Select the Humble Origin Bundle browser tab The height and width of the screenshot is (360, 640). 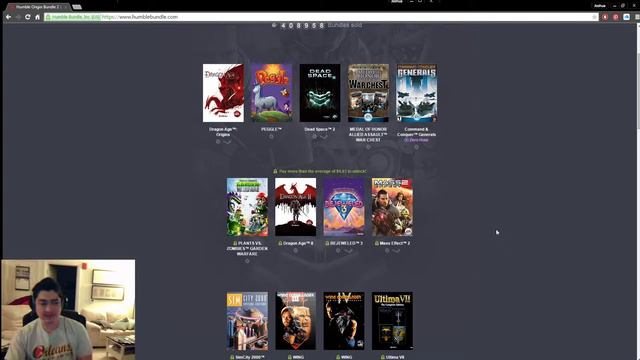click(38, 7)
